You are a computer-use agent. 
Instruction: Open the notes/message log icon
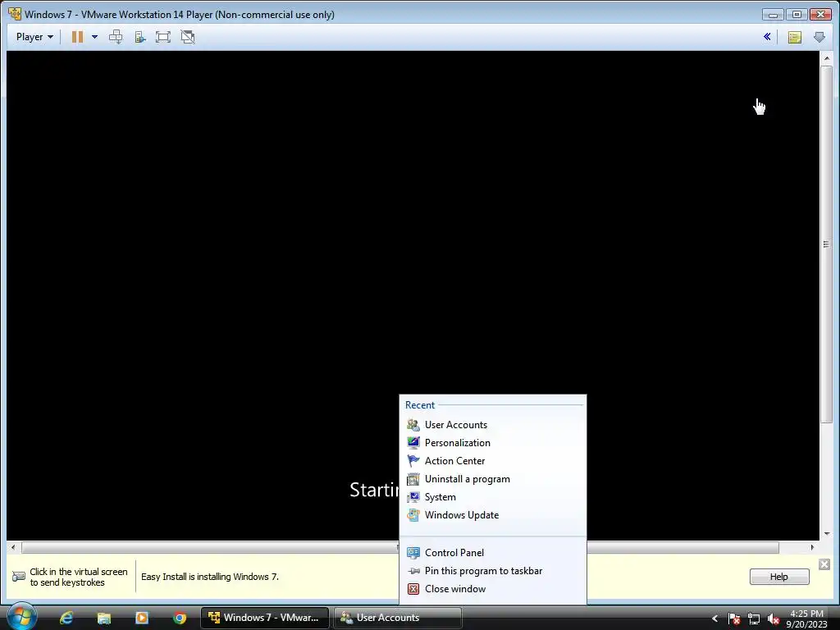(x=794, y=37)
